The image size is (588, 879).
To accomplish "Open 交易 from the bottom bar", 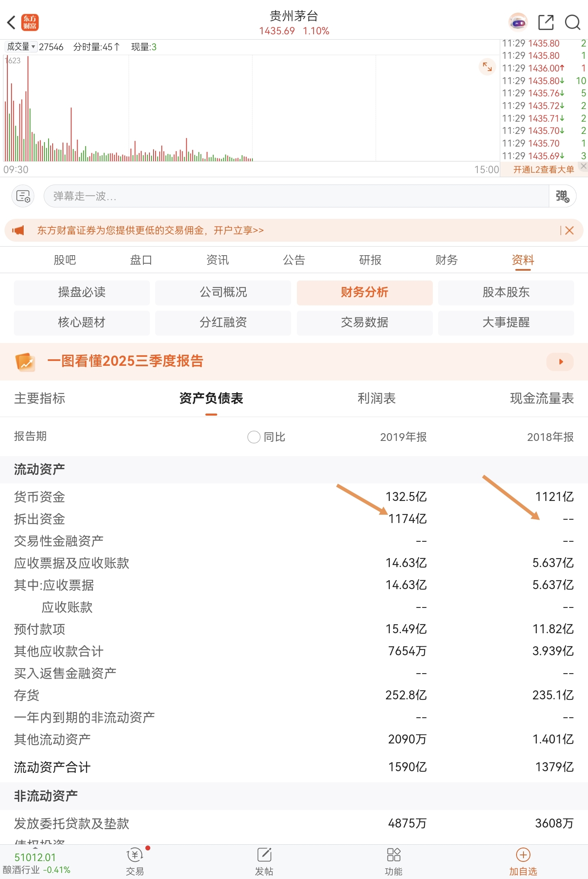I will 135,861.
